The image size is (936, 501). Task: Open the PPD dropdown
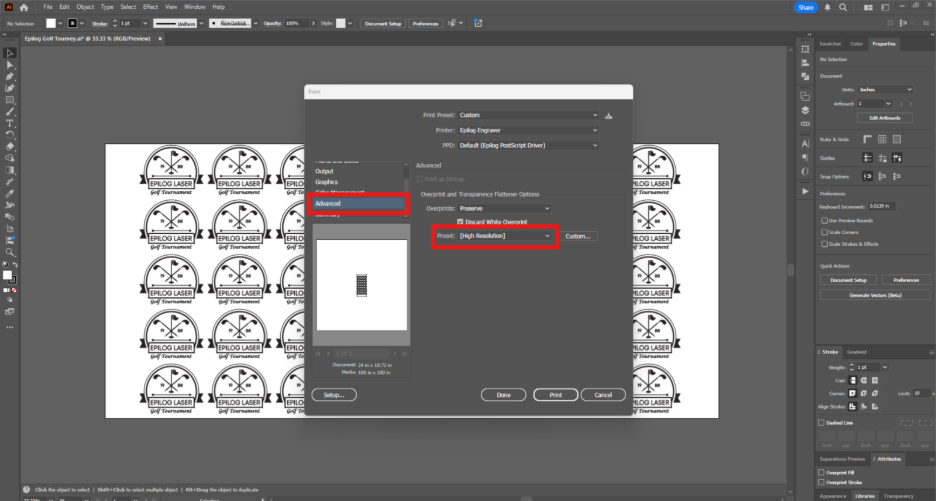[528, 145]
